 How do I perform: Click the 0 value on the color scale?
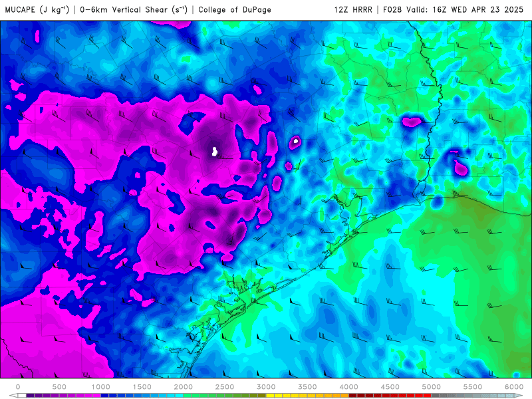pyautogui.click(x=18, y=387)
